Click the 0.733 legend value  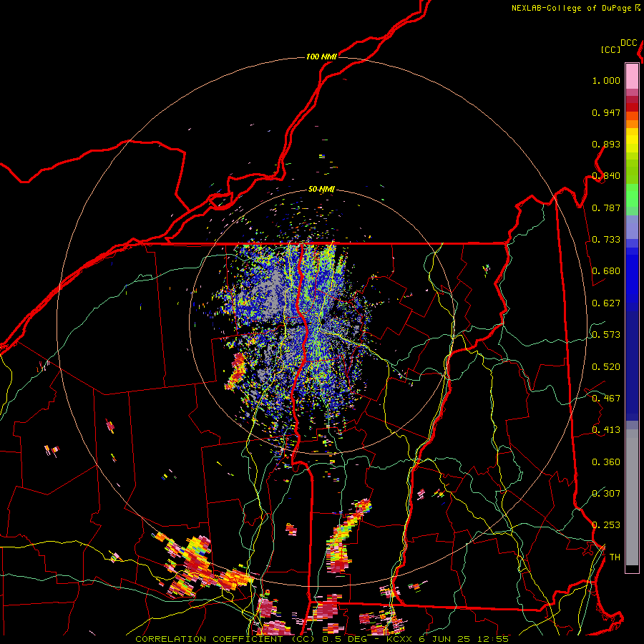(606, 240)
